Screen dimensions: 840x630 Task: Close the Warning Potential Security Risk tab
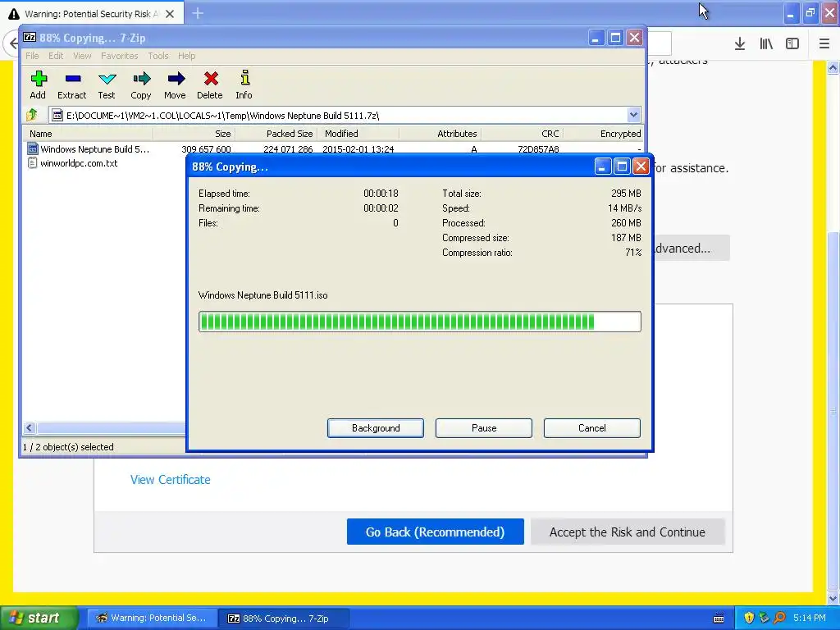[x=170, y=14]
